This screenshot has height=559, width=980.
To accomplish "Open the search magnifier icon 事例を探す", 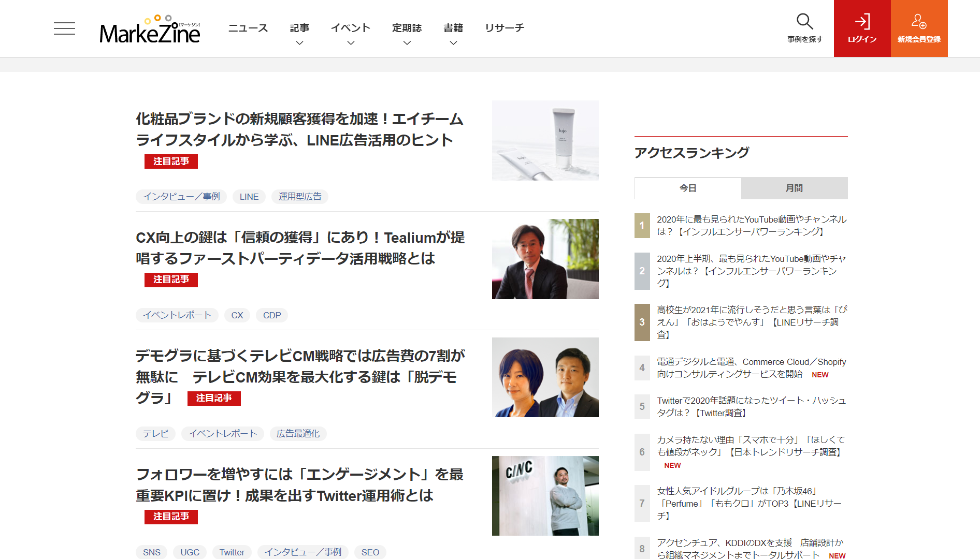I will point(805,28).
